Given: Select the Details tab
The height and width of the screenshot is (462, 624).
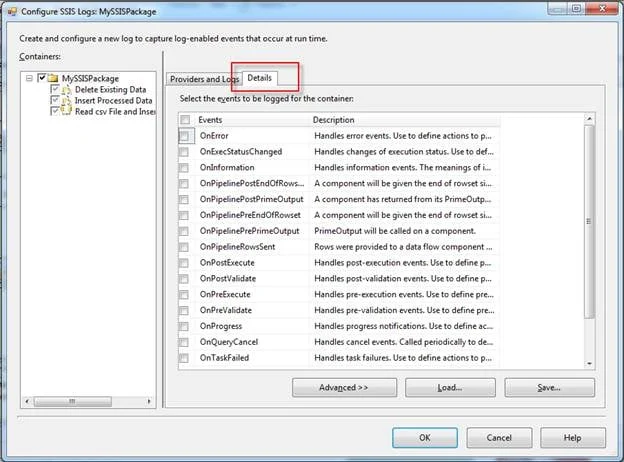Looking at the screenshot, I should [x=259, y=78].
